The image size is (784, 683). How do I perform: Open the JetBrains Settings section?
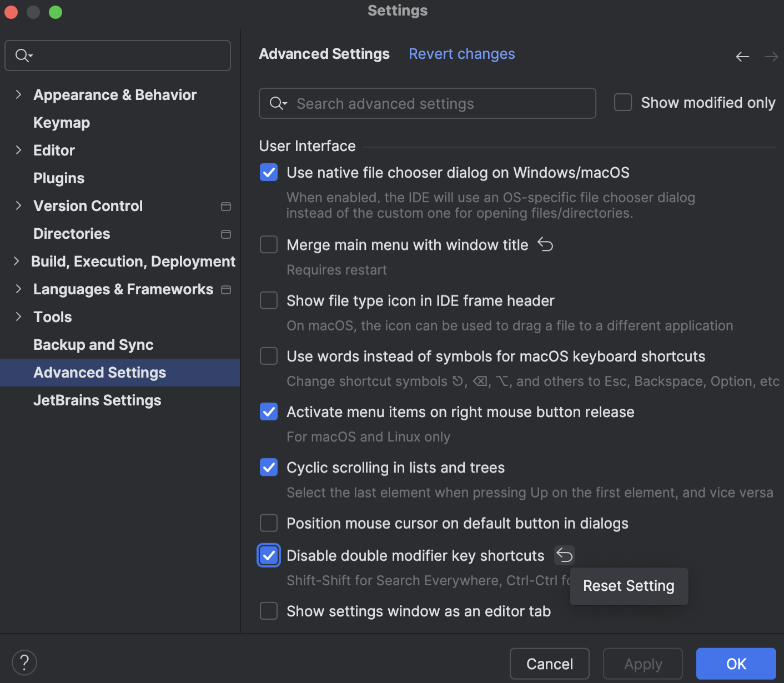[97, 400]
